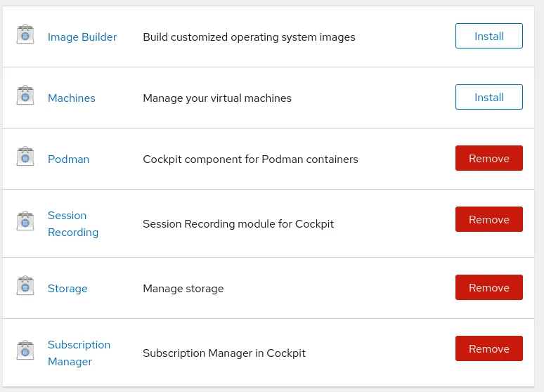Click the Manage storage description text
Screen dimensions: 544x392
click(183, 289)
